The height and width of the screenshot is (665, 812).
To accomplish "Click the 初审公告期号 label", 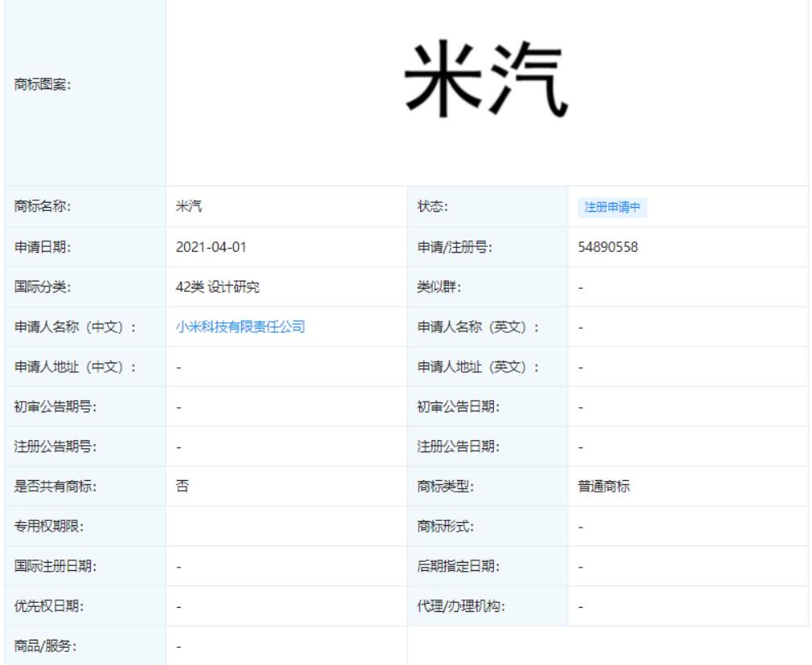I will (56, 407).
